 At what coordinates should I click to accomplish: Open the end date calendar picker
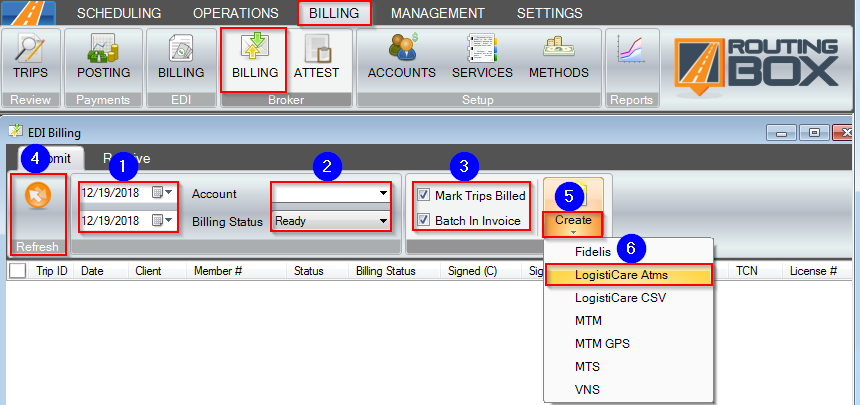161,221
